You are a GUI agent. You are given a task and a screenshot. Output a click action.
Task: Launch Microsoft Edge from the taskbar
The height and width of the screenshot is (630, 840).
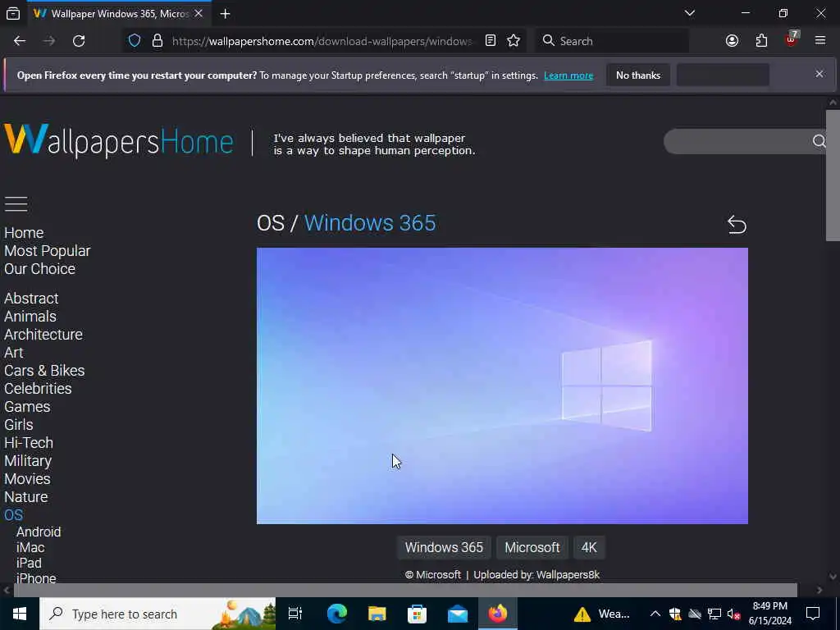[337, 614]
